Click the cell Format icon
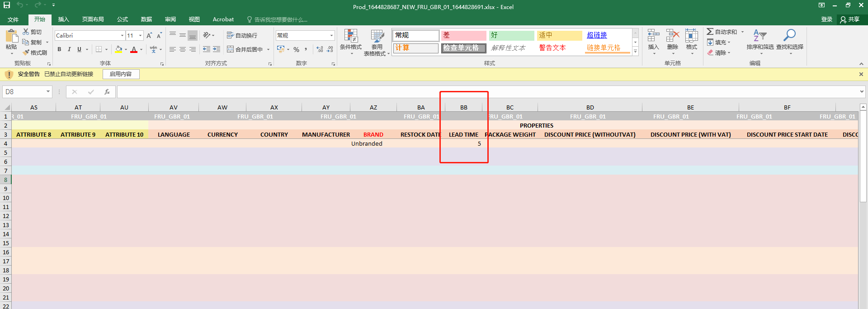 click(x=692, y=36)
